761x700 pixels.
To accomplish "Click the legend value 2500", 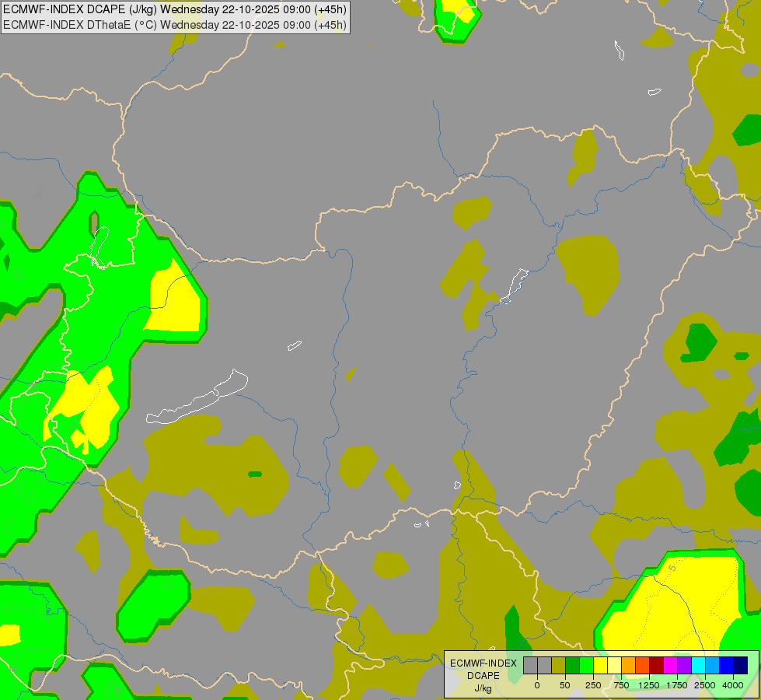I will [705, 685].
